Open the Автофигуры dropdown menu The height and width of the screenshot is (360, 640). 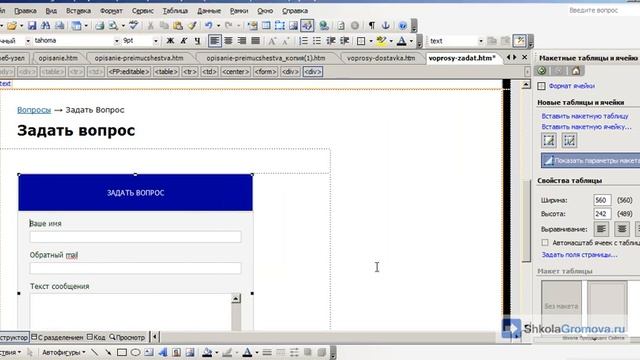(x=64, y=352)
